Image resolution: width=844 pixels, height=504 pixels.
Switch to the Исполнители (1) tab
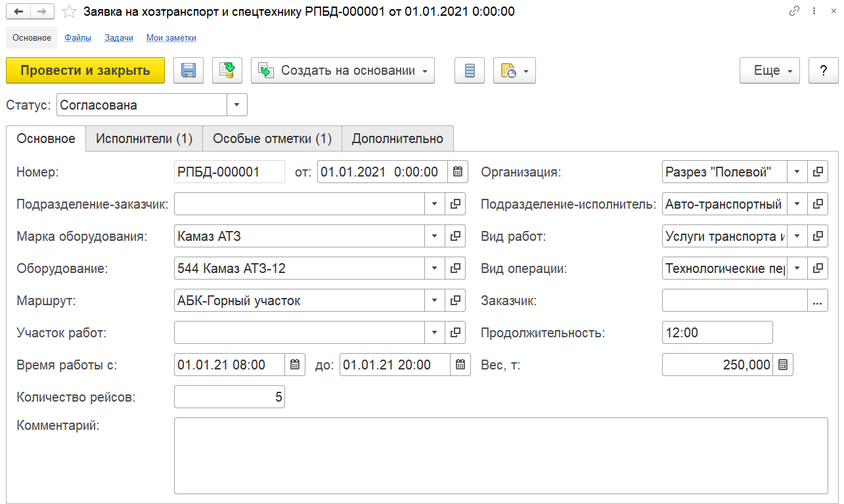pos(144,138)
